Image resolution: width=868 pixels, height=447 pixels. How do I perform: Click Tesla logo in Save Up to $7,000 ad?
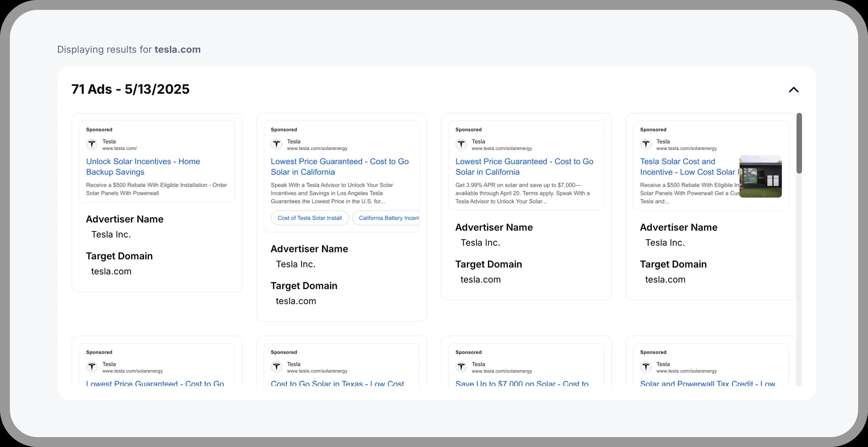click(461, 367)
